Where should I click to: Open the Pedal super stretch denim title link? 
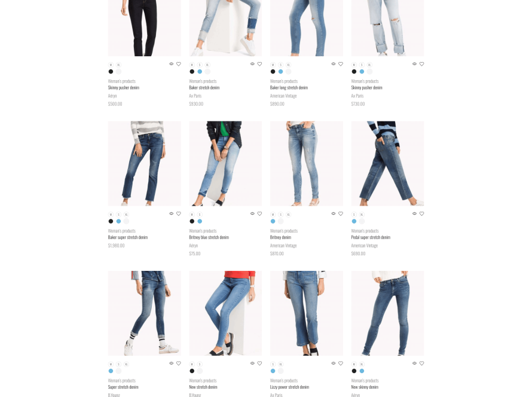click(x=371, y=237)
